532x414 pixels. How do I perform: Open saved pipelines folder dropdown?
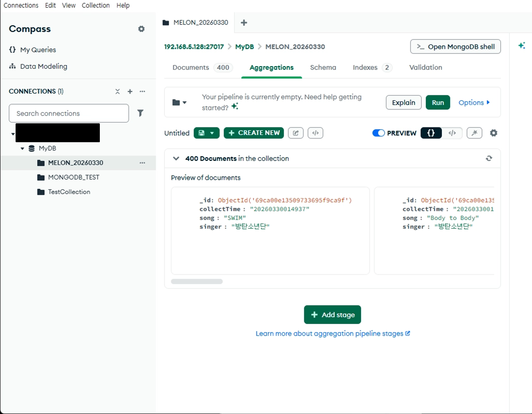click(179, 102)
